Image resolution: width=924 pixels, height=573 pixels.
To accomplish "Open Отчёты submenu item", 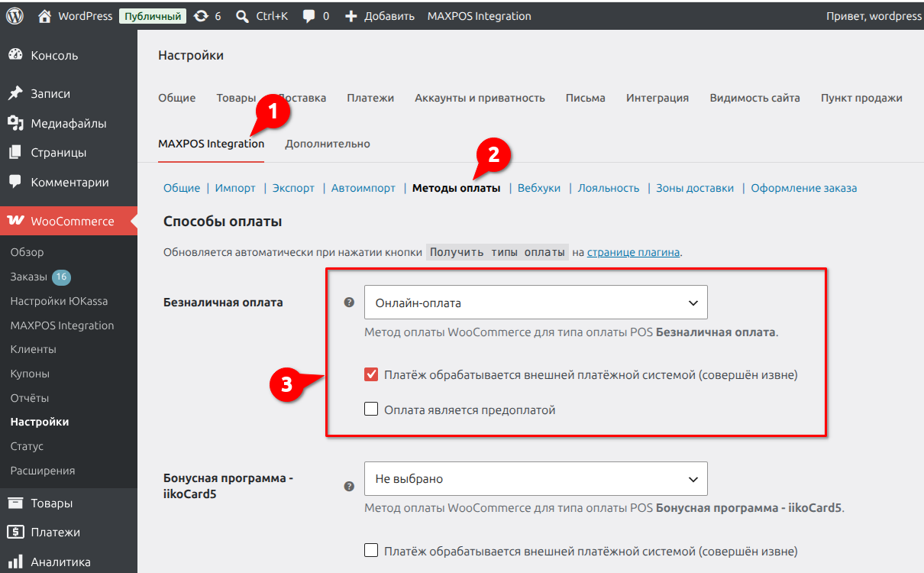I will (x=30, y=398).
